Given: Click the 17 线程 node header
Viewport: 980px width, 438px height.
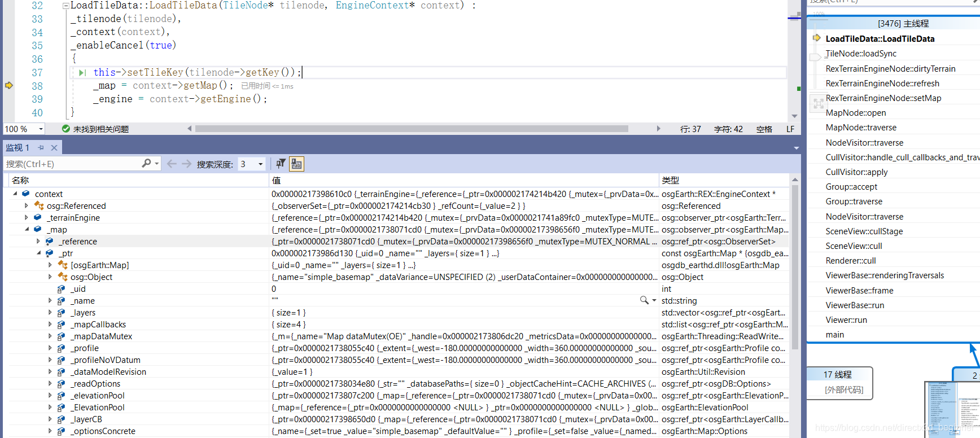Looking at the screenshot, I should click(x=838, y=374).
